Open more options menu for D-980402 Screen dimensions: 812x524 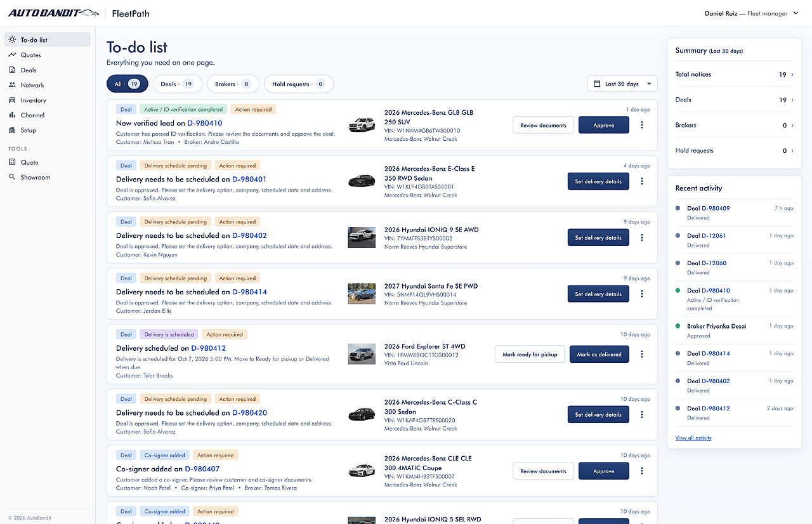point(642,238)
